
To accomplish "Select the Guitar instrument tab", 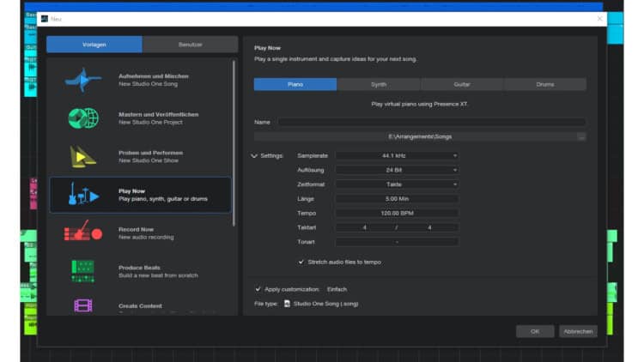I will (x=462, y=84).
